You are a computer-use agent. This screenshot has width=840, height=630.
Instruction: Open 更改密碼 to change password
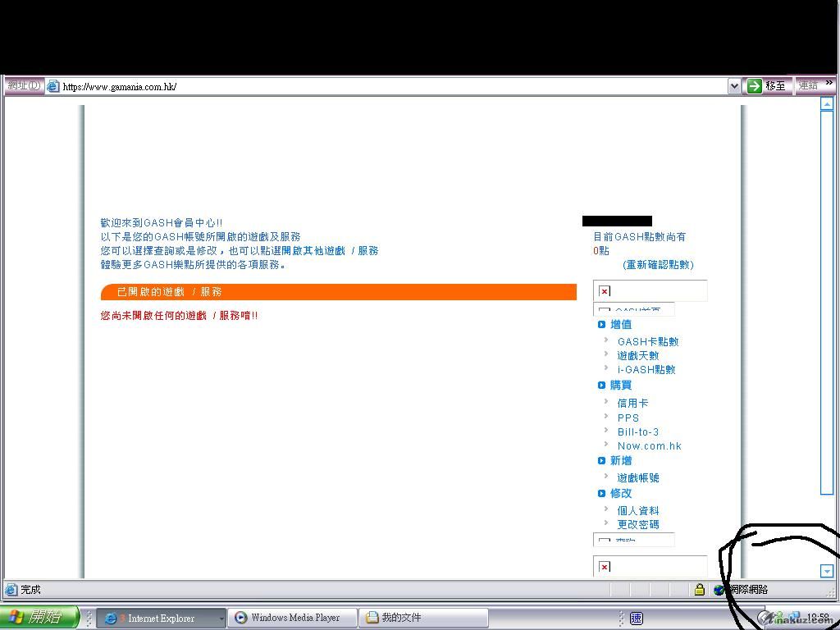pyautogui.click(x=638, y=524)
